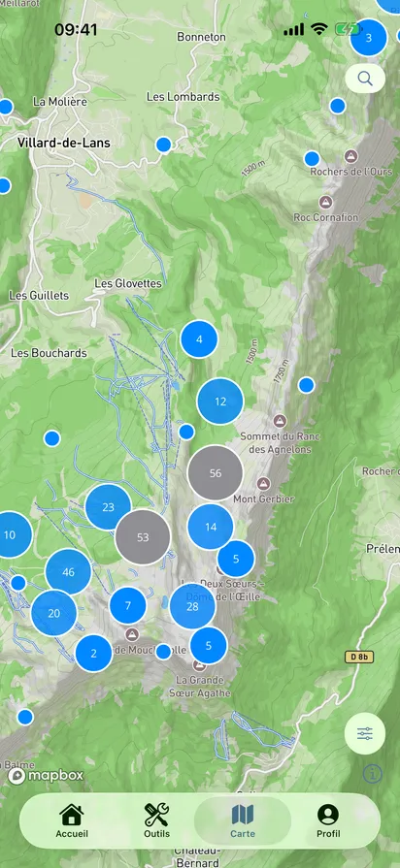This screenshot has width=400, height=868.
Task: Open the blue cluster labeled 46
Action: (68, 572)
